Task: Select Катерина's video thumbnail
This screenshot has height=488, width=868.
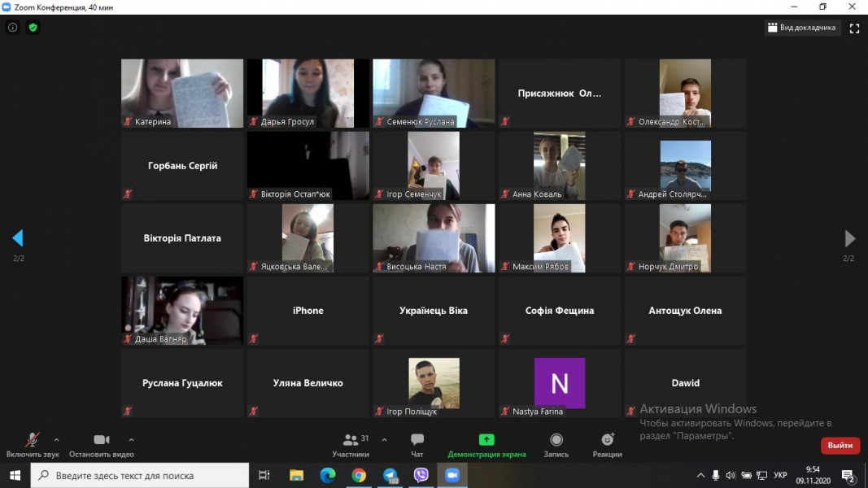Action: click(x=182, y=93)
